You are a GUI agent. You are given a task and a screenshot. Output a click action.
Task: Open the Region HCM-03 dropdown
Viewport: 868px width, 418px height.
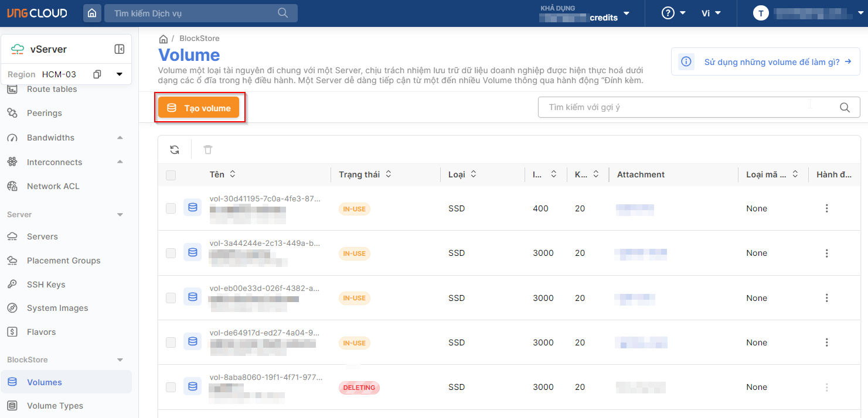[x=120, y=74]
